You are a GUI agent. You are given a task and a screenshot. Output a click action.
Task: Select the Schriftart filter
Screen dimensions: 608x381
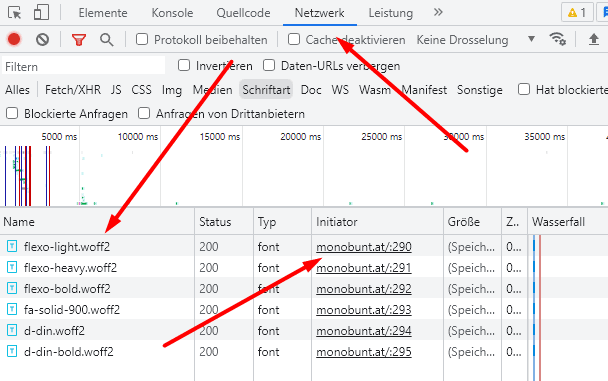(x=266, y=90)
